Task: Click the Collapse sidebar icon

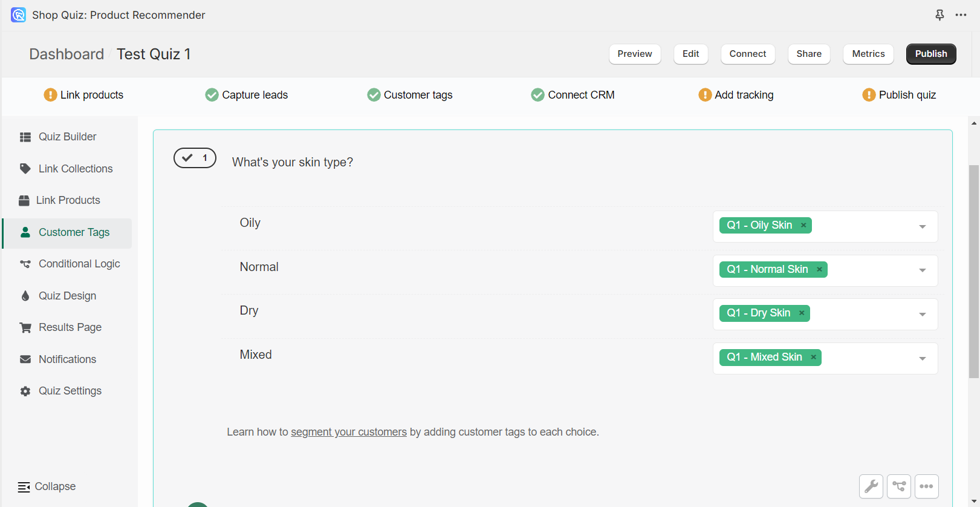Action: coord(24,487)
